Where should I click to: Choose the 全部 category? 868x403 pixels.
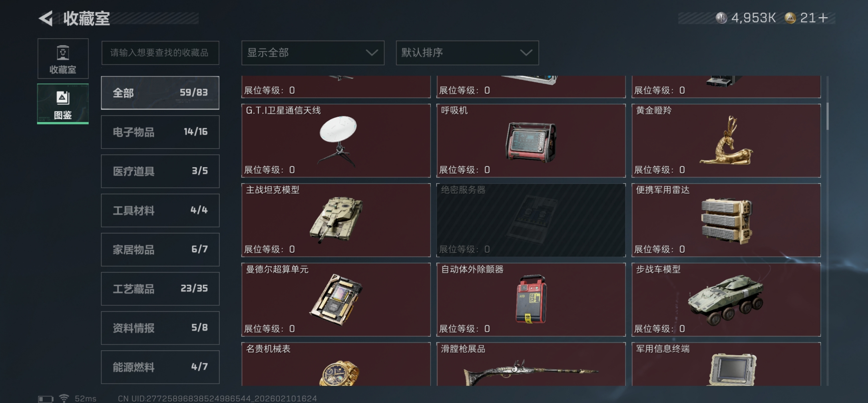pos(160,93)
